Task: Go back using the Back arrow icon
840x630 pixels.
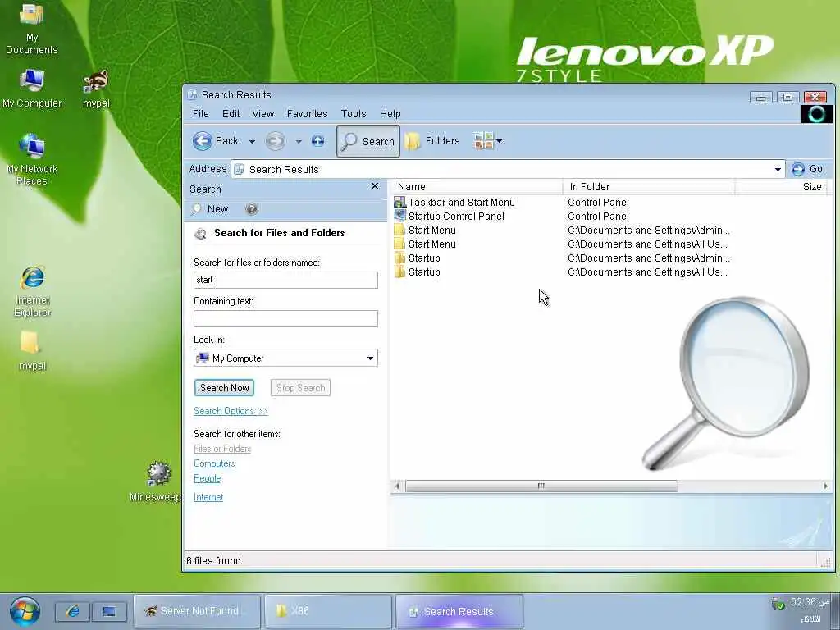Action: click(x=202, y=141)
